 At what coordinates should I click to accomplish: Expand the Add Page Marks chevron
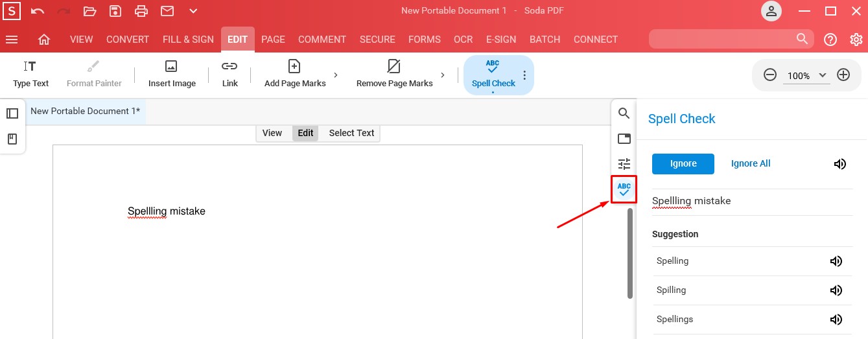[335, 75]
